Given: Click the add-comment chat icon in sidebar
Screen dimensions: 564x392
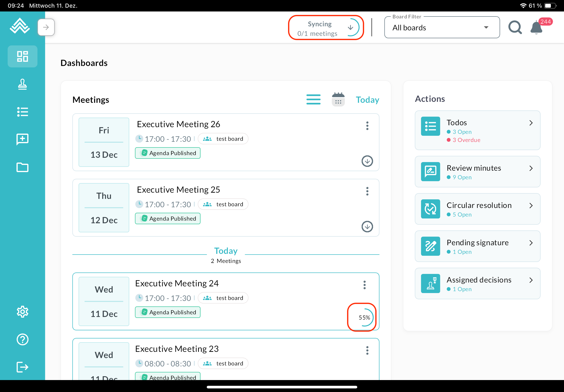Looking at the screenshot, I should click(x=22, y=140).
